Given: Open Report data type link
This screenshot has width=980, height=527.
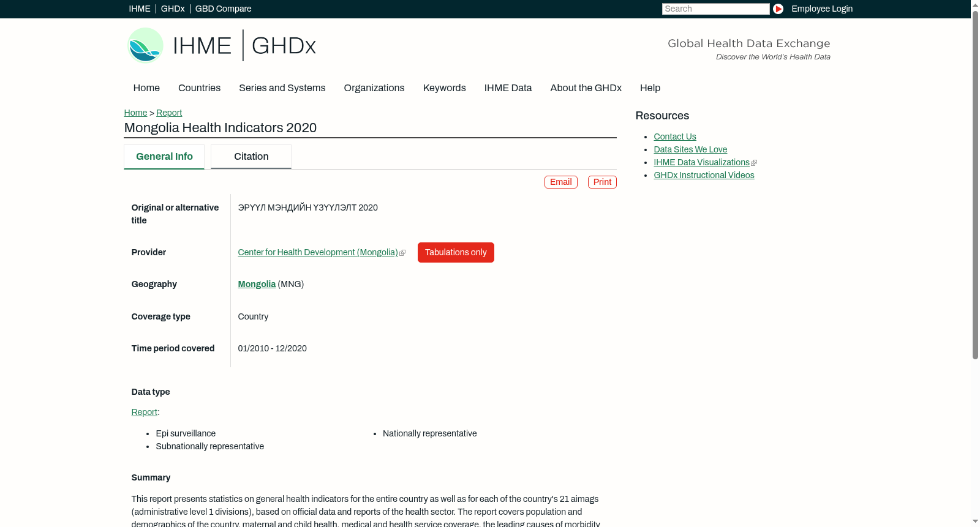Looking at the screenshot, I should 145,412.
